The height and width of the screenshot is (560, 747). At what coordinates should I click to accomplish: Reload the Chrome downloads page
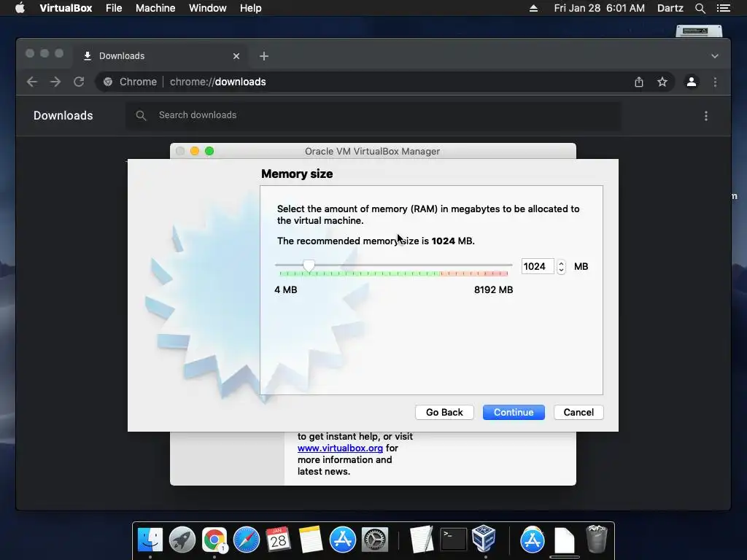click(79, 82)
